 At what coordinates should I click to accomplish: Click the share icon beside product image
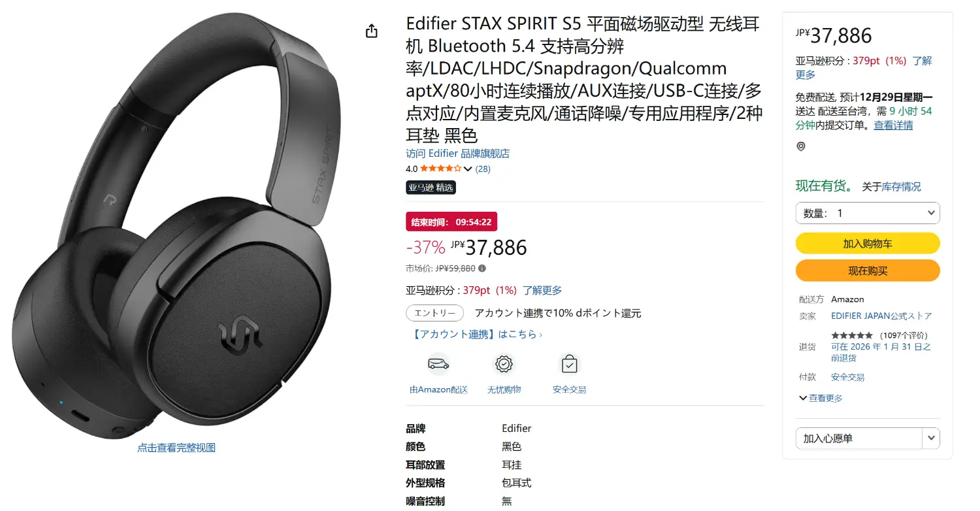pos(372,31)
